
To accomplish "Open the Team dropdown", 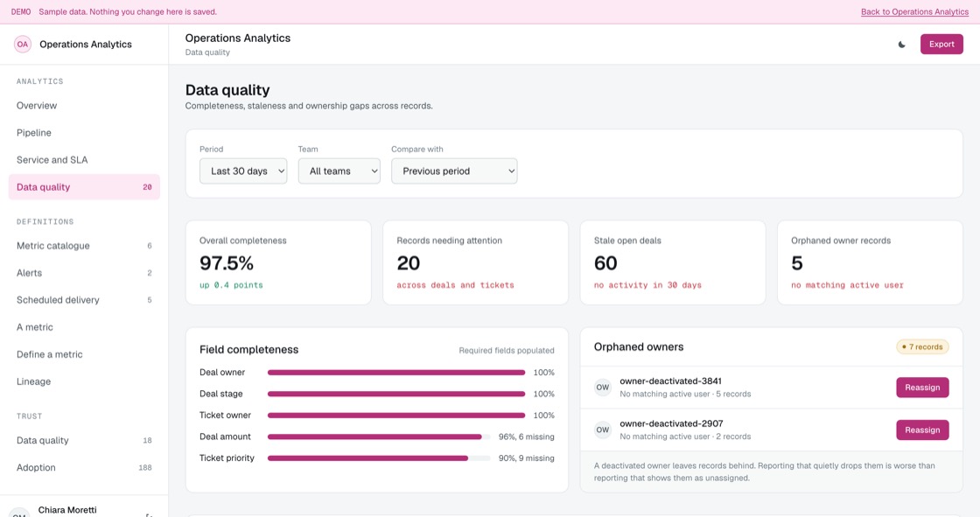I will [339, 171].
